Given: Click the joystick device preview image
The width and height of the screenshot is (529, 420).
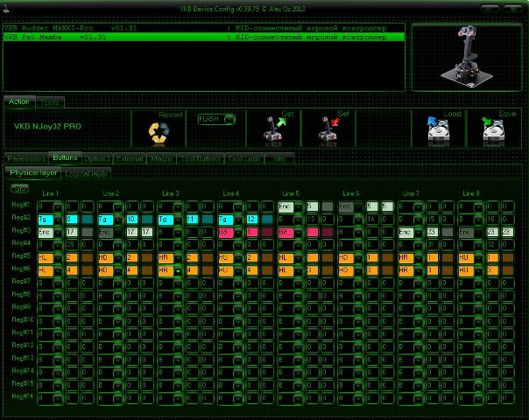Looking at the screenshot, I should [467, 57].
